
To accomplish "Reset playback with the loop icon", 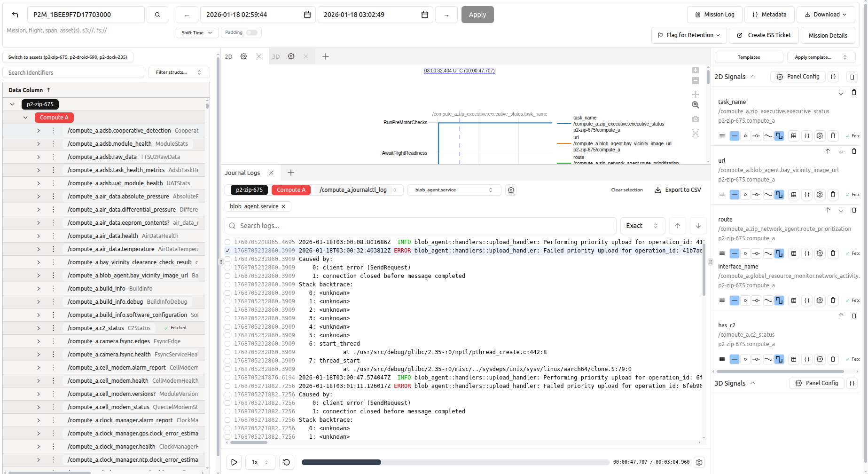I will tap(287, 462).
